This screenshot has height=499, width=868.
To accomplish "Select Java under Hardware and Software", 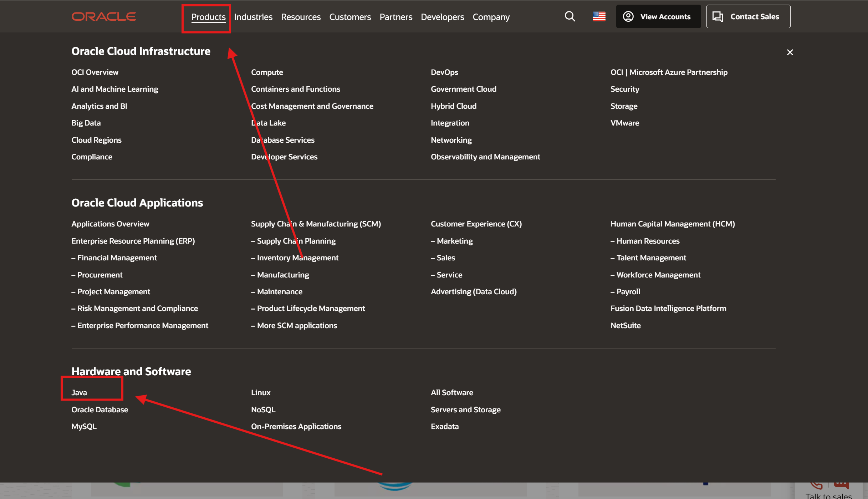I will (x=79, y=392).
